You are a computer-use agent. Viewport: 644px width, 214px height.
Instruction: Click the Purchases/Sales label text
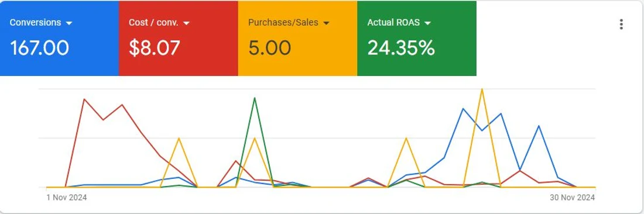(x=283, y=23)
